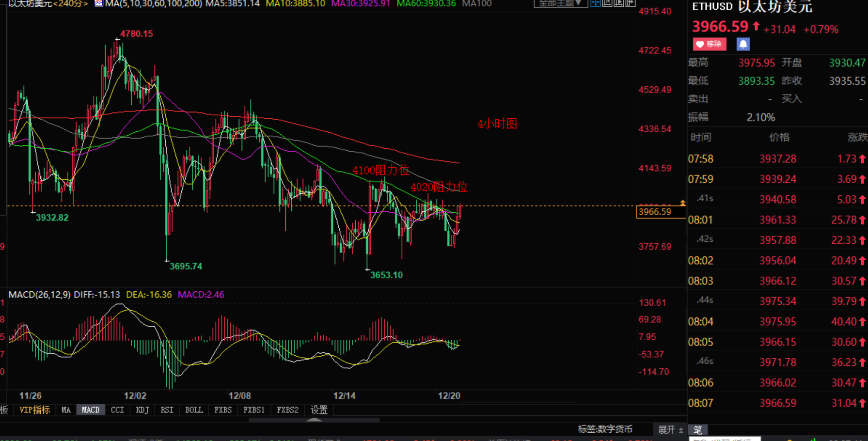Click the 开盘 value 3930.47
This screenshot has width=868, height=441.
[x=847, y=63]
